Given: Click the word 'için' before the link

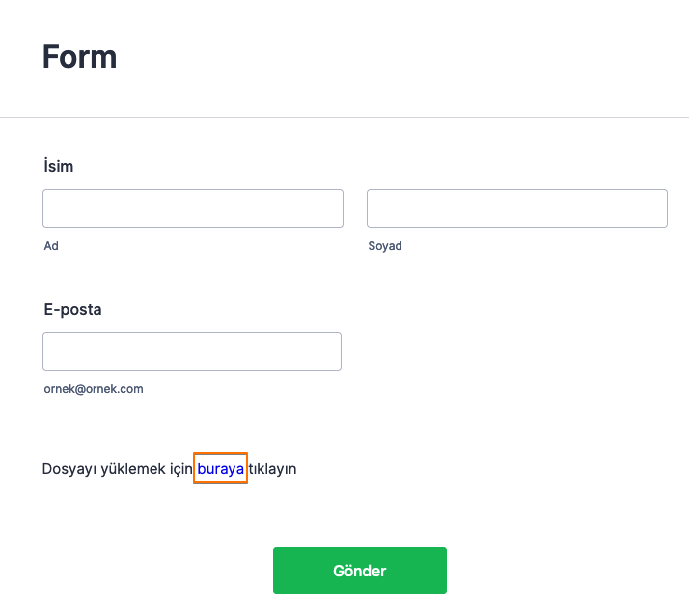Looking at the screenshot, I should click(x=178, y=469).
